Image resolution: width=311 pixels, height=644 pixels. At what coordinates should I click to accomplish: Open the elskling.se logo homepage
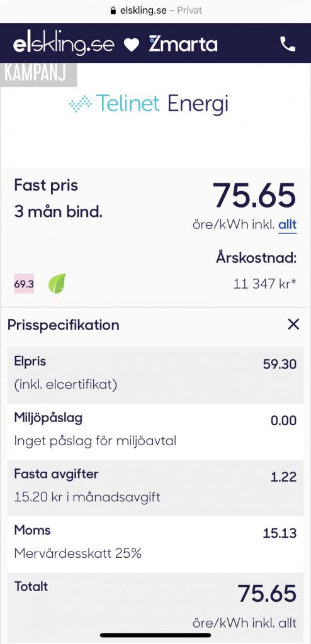pos(64,45)
